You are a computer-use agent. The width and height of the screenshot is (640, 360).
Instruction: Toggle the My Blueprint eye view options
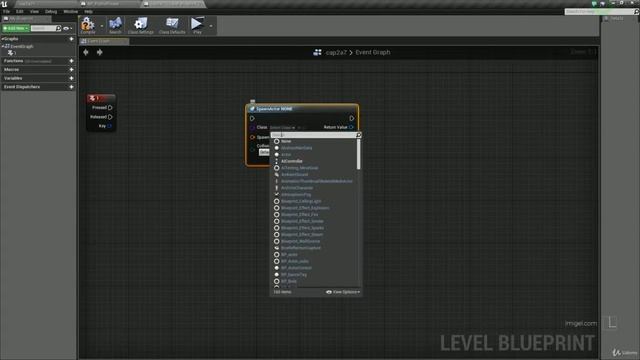coord(67,28)
